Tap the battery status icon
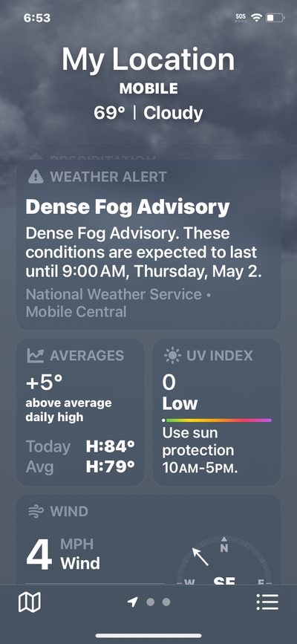 coord(275,18)
